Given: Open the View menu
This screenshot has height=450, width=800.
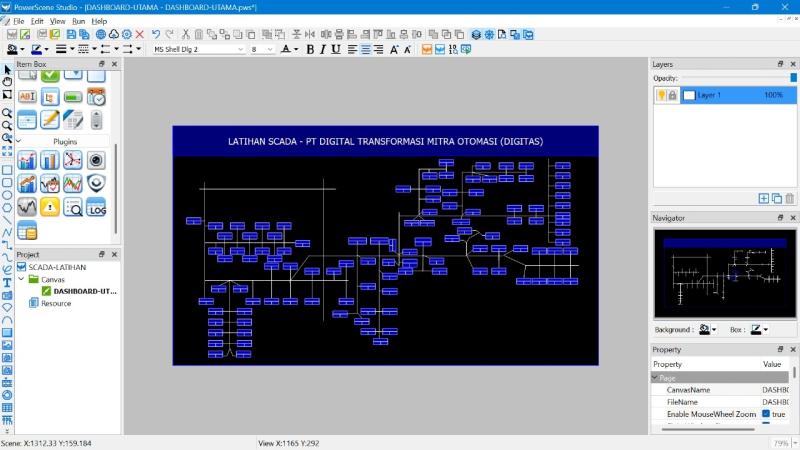Looking at the screenshot, I should pos(57,21).
